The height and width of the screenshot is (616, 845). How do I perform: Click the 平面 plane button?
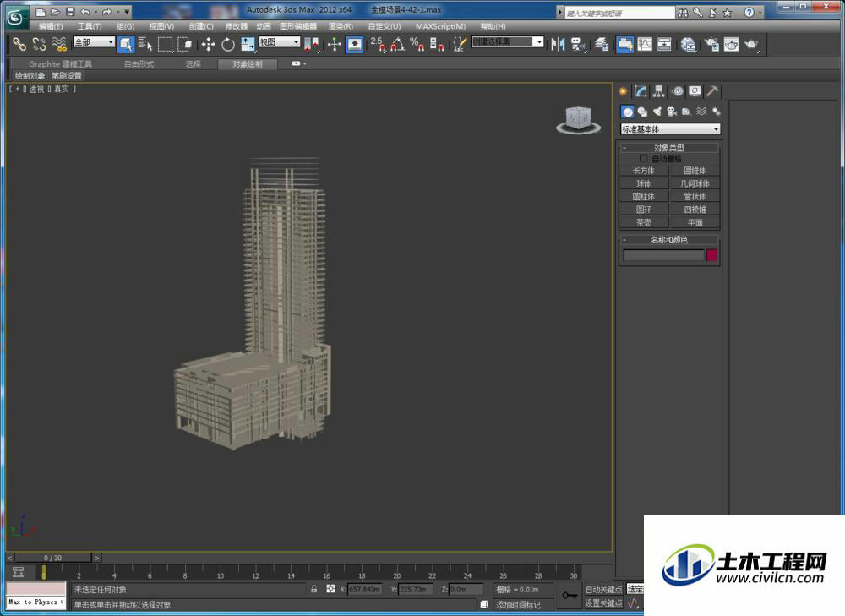coord(695,222)
